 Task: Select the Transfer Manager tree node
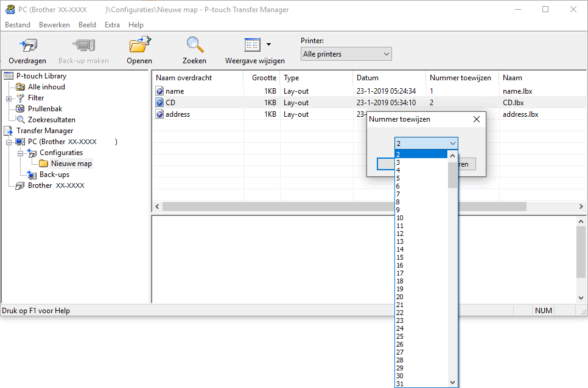[44, 131]
